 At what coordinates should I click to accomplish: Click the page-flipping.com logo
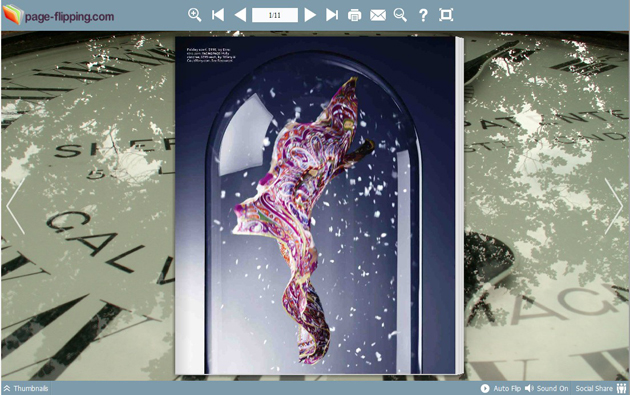58,15
